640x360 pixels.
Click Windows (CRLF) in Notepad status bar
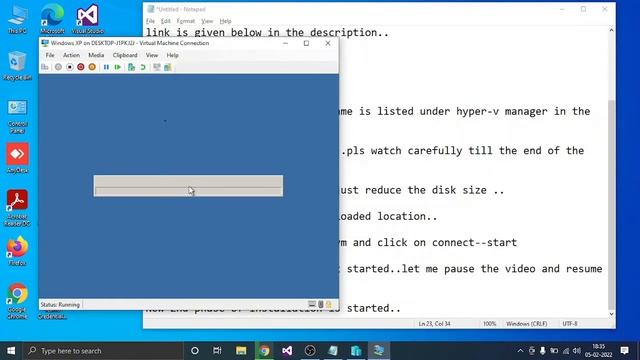[527, 324]
